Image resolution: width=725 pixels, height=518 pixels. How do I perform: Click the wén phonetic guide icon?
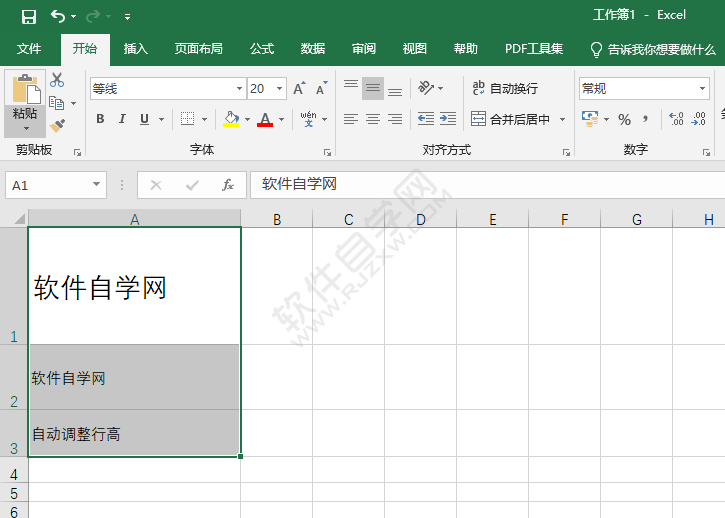(x=308, y=119)
